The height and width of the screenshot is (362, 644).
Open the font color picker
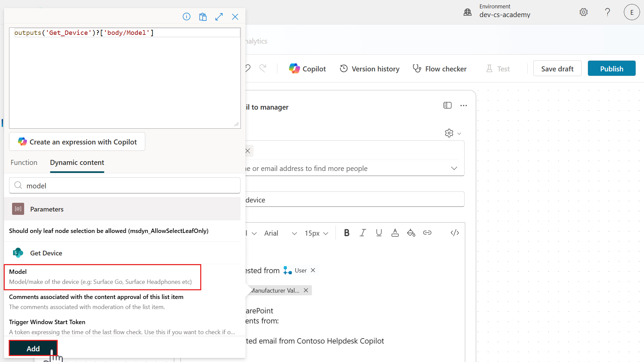395,233
